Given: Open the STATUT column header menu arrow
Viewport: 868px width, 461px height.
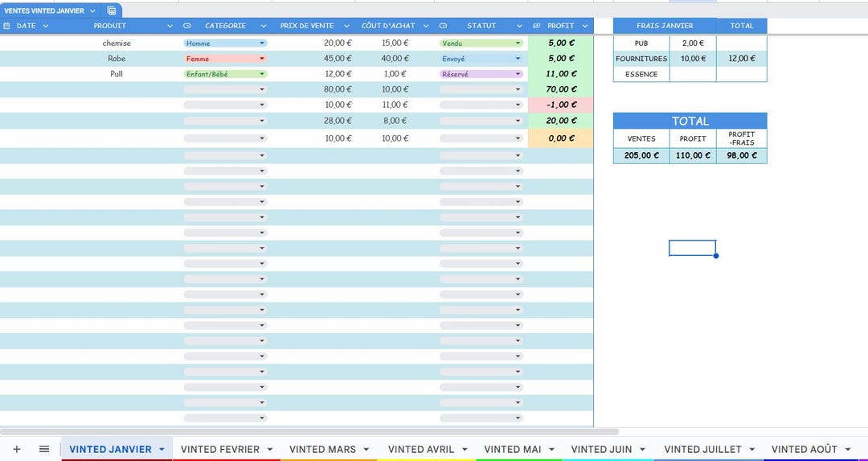Looking at the screenshot, I should tap(519, 26).
